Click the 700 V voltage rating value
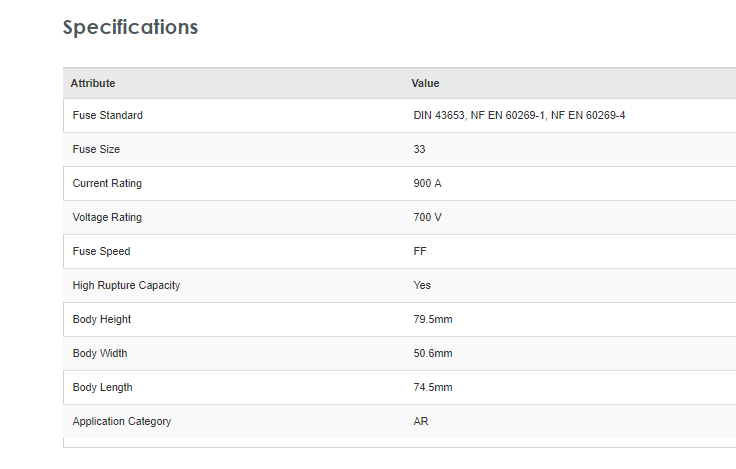Viewport: 736px width, 469px height. 427,218
